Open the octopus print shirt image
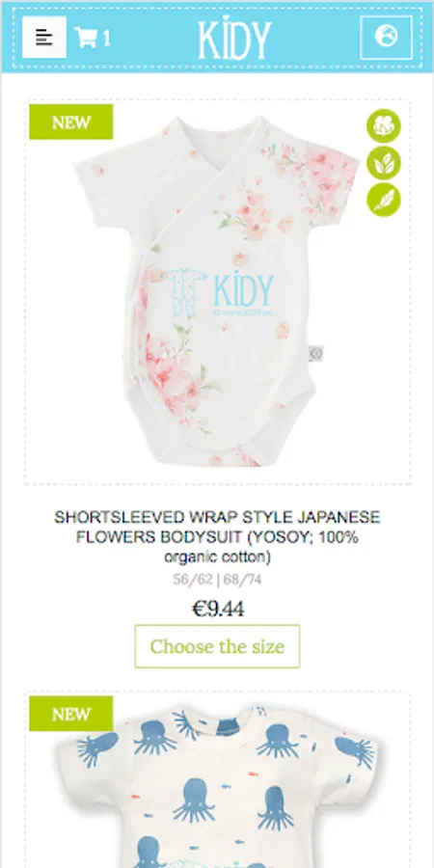 [217, 779]
